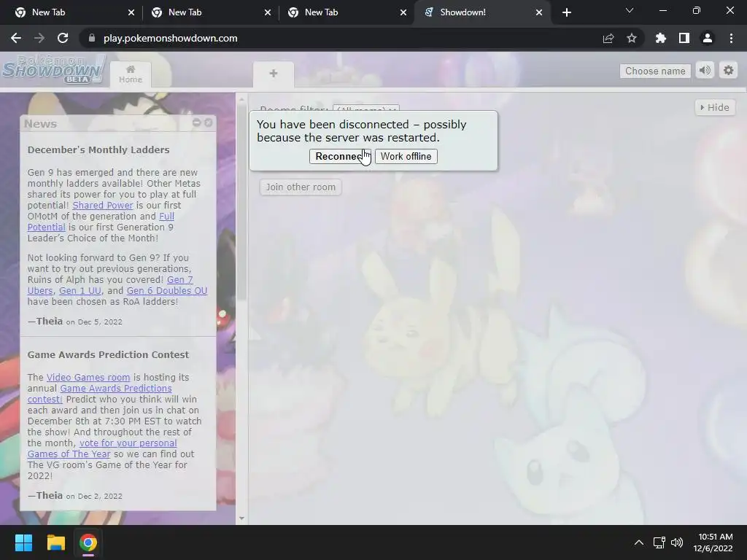Screen dimensions: 747x560
Task: Close the first New Tab
Action: 131,12
